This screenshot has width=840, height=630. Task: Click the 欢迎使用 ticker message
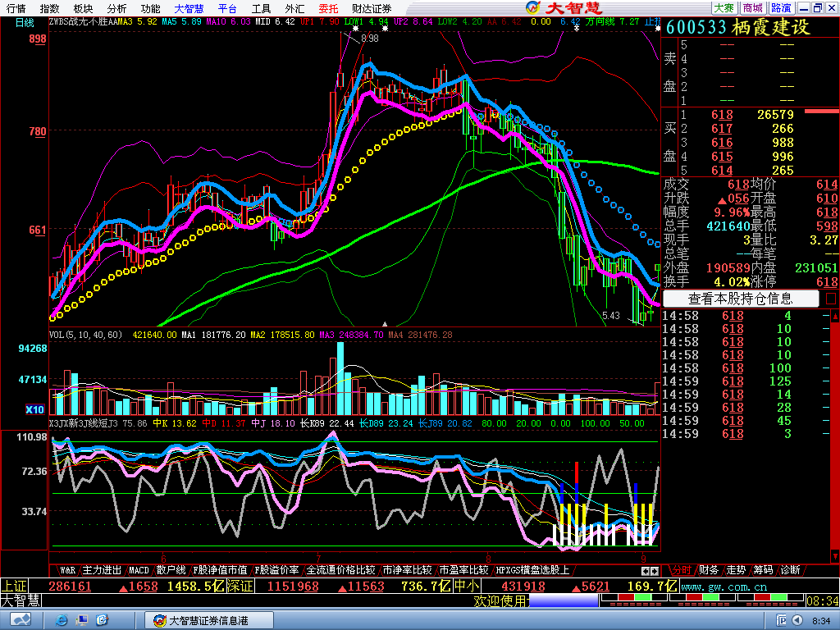tap(501, 601)
